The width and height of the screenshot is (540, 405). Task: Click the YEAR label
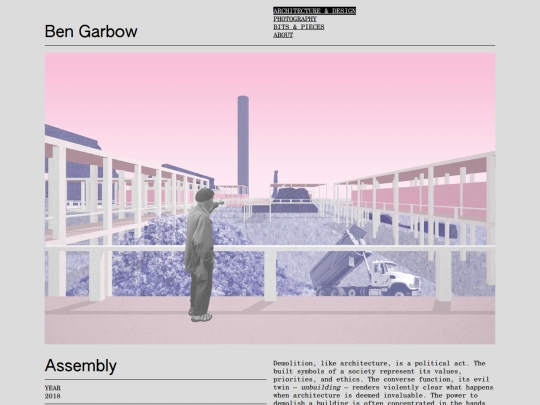53,388
